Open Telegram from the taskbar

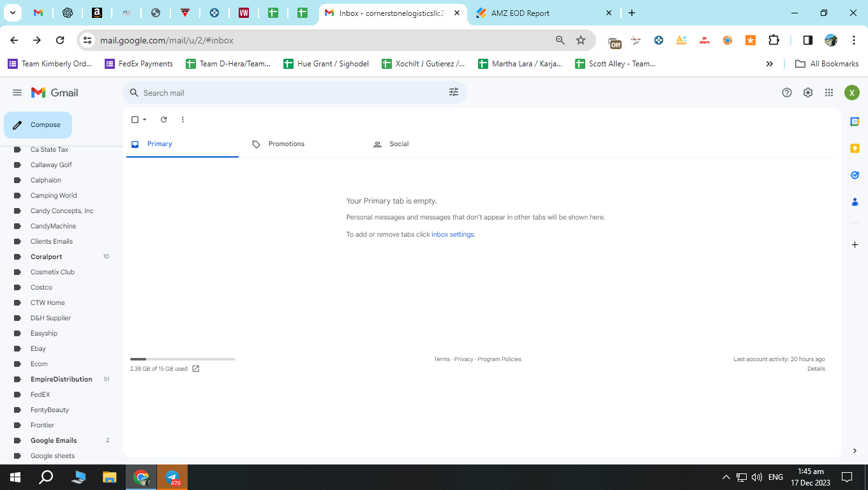[x=172, y=477]
